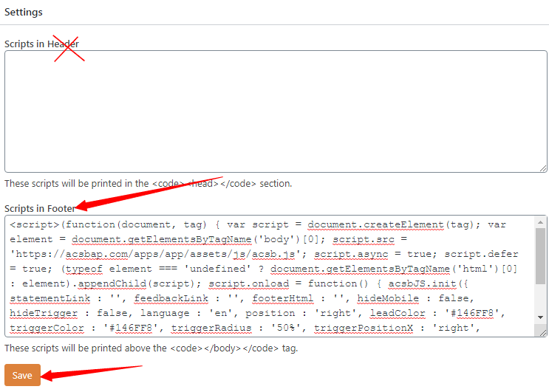549x392 pixels.
Task: Click the Scripts in Header label
Action: (x=41, y=44)
